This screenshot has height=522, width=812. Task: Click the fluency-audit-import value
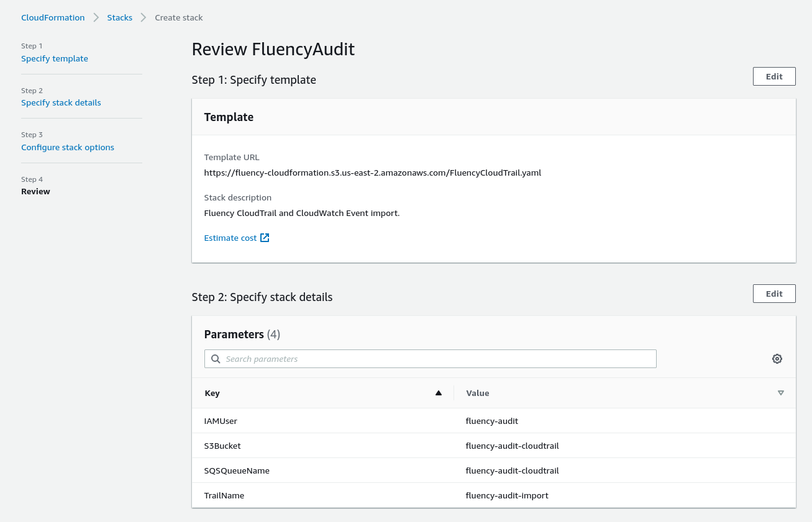(x=507, y=495)
